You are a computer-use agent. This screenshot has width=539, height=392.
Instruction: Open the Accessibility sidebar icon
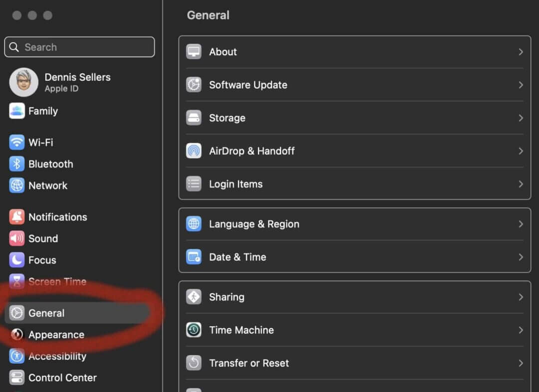point(17,356)
